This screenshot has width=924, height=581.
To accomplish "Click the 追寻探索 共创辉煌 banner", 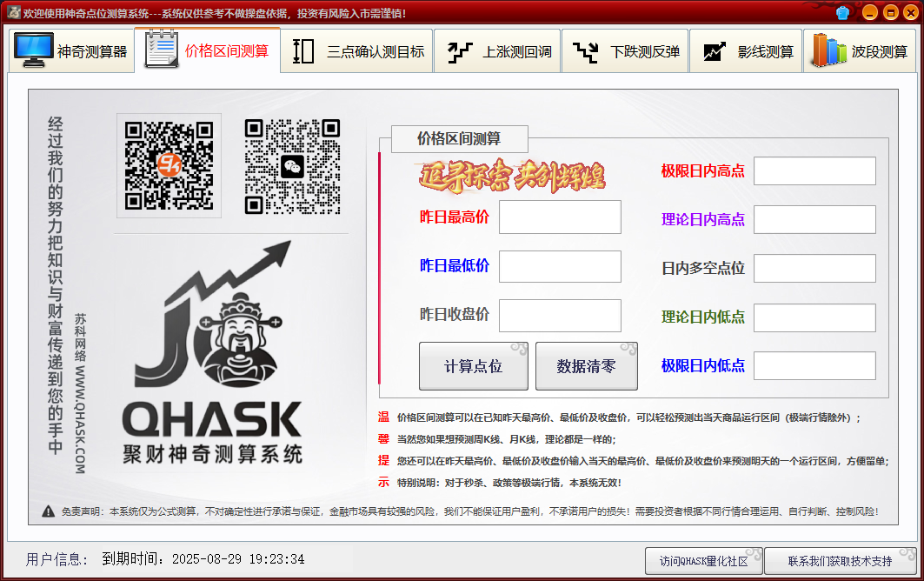I will pyautogui.click(x=512, y=176).
